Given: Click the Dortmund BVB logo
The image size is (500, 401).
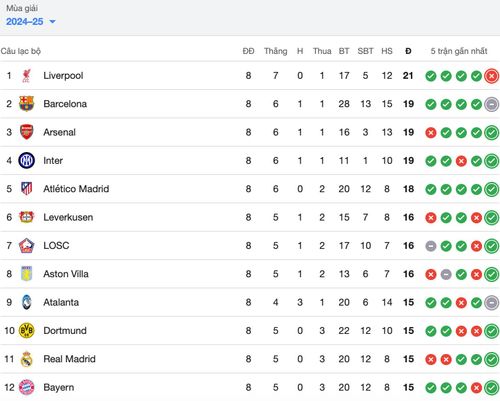Looking at the screenshot, I should coord(26,331).
